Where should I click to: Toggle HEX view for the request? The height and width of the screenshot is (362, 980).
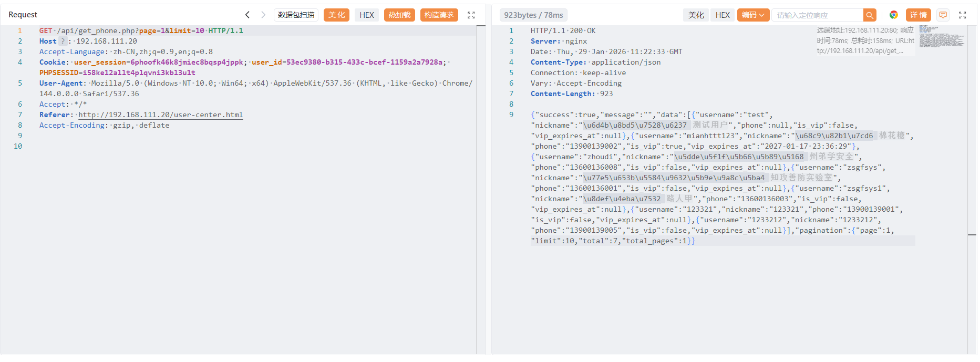pyautogui.click(x=367, y=15)
